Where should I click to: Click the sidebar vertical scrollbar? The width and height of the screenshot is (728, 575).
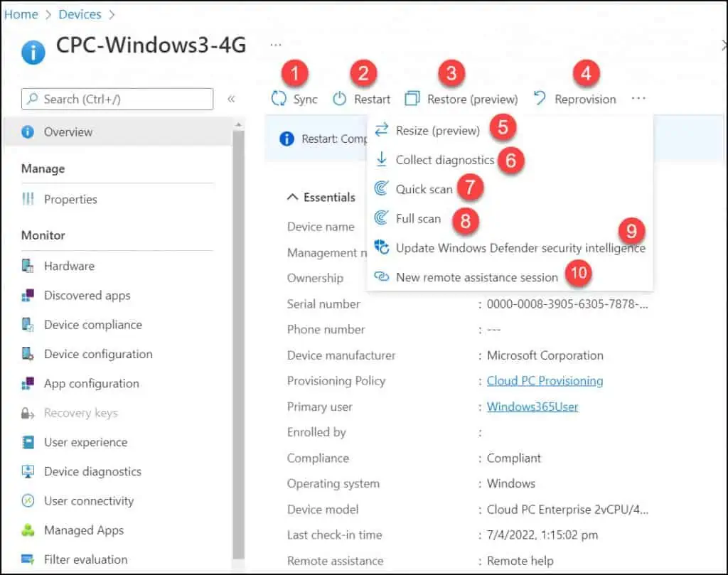238,343
